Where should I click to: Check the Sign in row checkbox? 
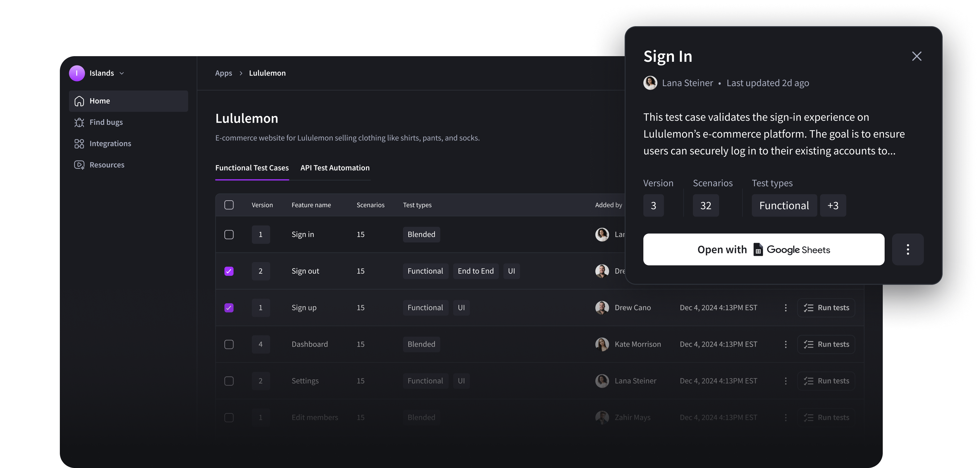[229, 234]
